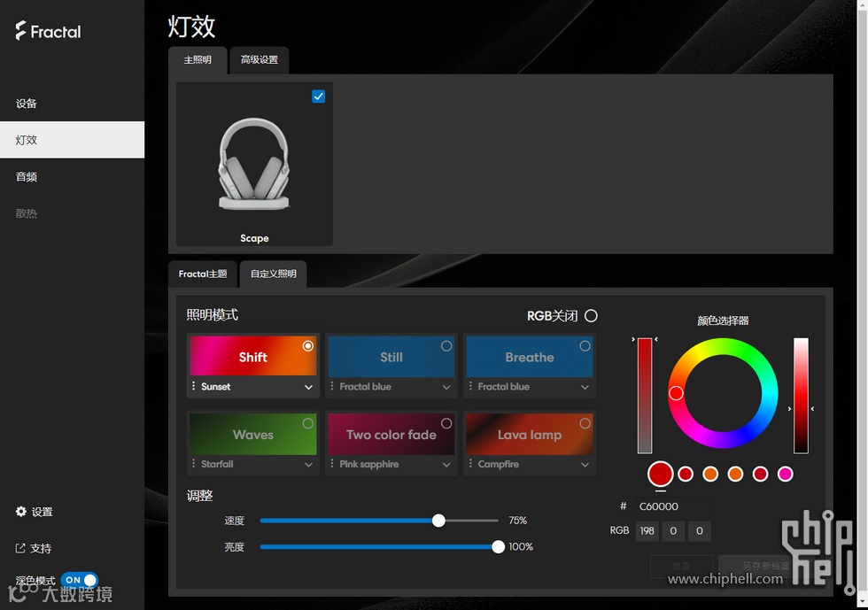Select the second orange swatch
868x610 pixels.
735,474
